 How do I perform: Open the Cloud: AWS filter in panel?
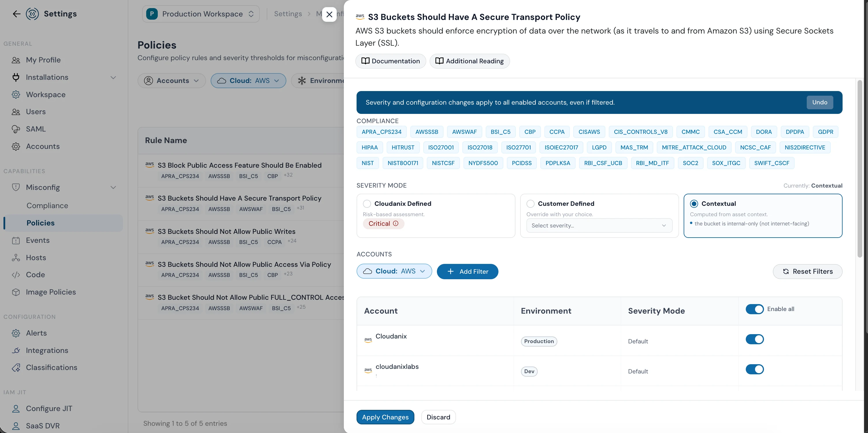[x=394, y=271]
